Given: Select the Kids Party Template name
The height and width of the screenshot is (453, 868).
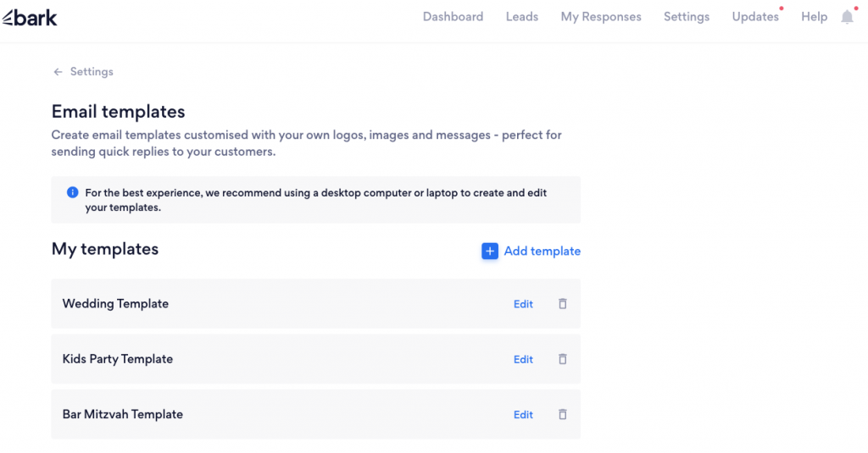Looking at the screenshot, I should pos(118,359).
